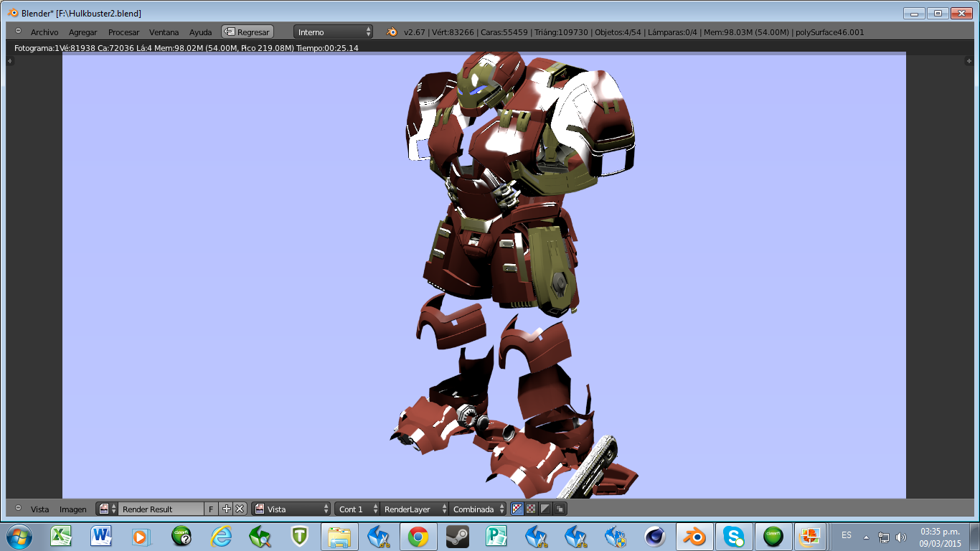The height and width of the screenshot is (551, 980).
Task: Open Cinema 4D from the taskbar
Action: click(x=655, y=536)
